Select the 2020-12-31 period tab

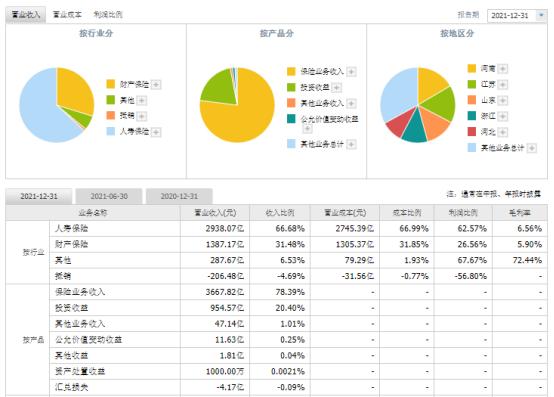point(179,196)
